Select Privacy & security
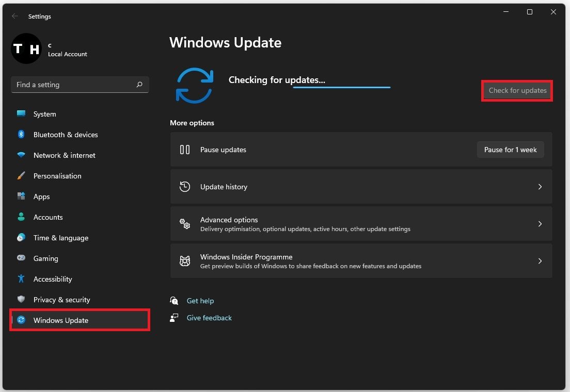 coord(80,300)
